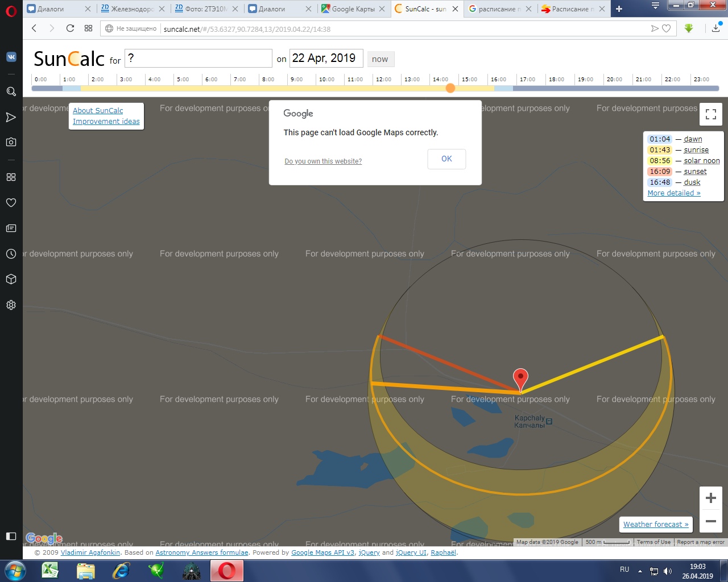Screen dimensions: 728x582
Task: Open browsing history clock icon
Action: click(x=11, y=253)
